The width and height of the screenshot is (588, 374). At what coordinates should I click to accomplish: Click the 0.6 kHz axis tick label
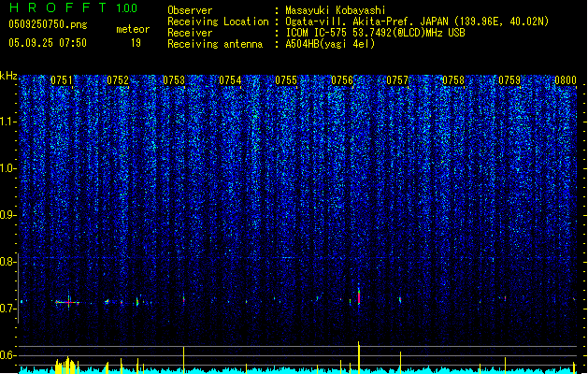(7, 355)
